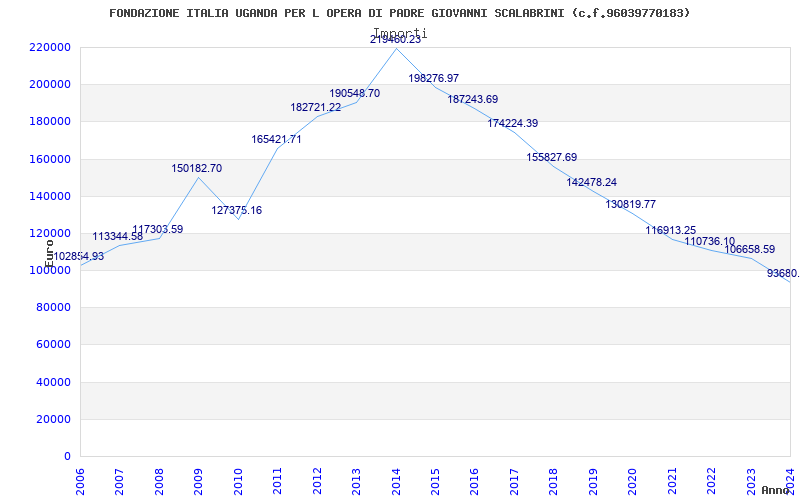Click the 142478.24 data label
The width and height of the screenshot is (800, 500).
tap(592, 182)
